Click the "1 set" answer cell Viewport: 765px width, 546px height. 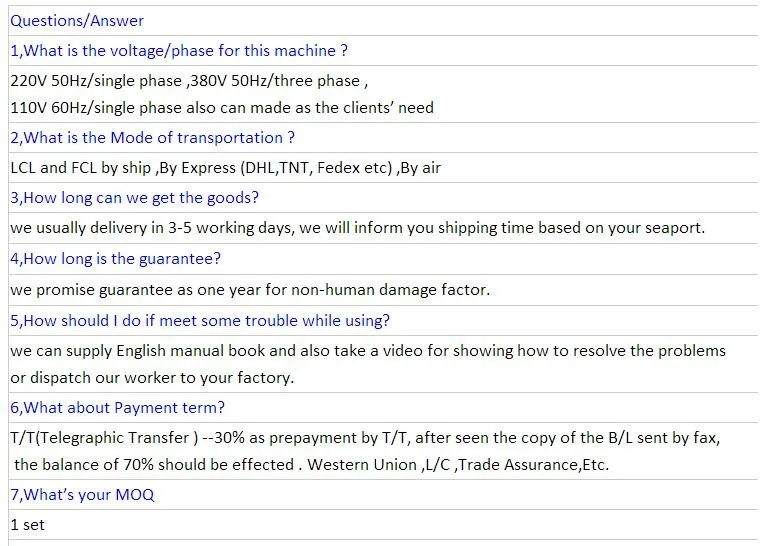(28, 524)
